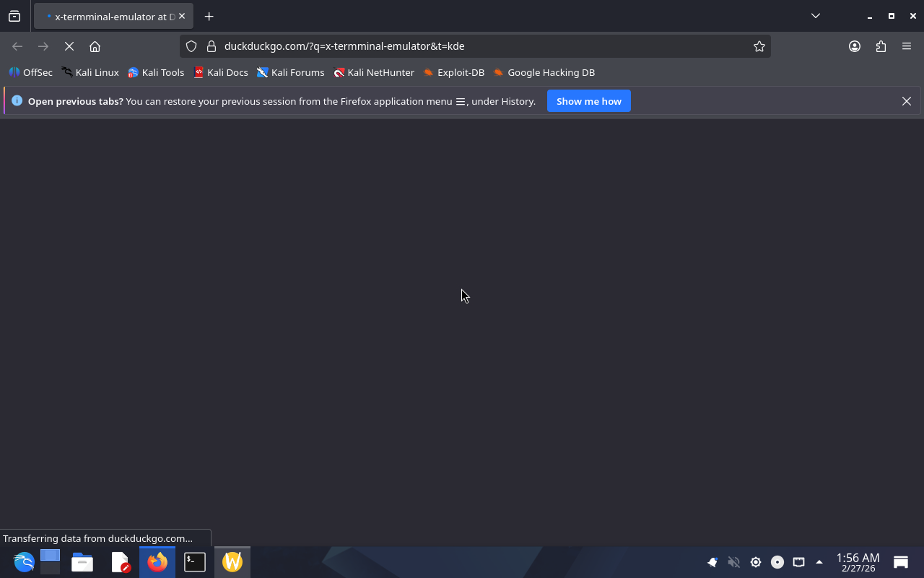Open the Exploit-DB bookmark
The image size is (924, 578).
[x=453, y=72]
